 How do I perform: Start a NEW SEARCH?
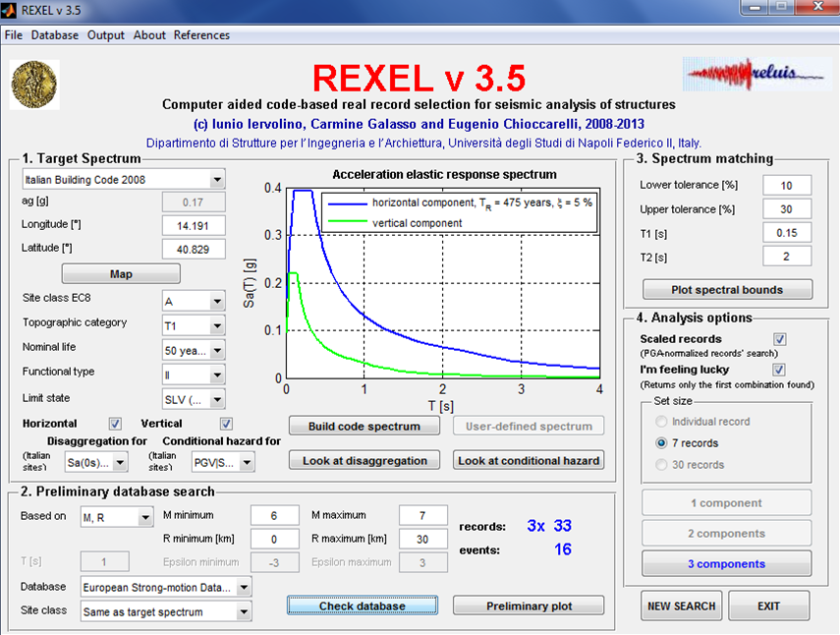pyautogui.click(x=682, y=606)
